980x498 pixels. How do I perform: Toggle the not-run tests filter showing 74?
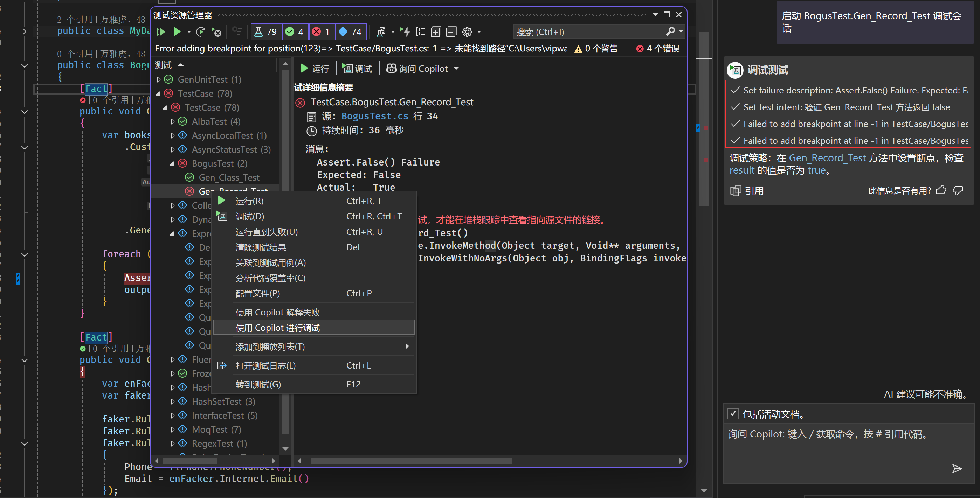point(351,32)
